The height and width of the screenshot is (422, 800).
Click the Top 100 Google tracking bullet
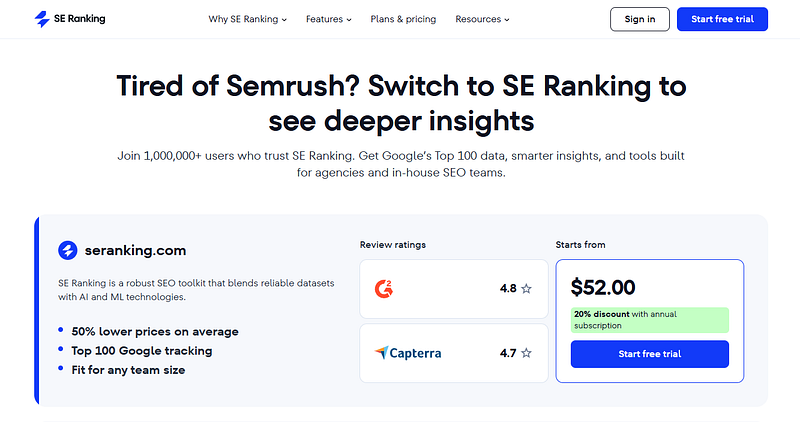coord(142,351)
